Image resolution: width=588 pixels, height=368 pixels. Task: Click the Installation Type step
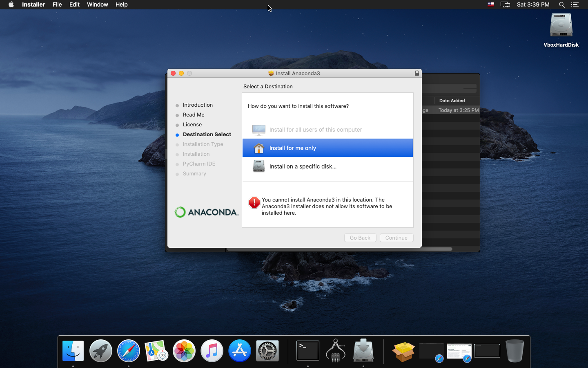pos(203,144)
